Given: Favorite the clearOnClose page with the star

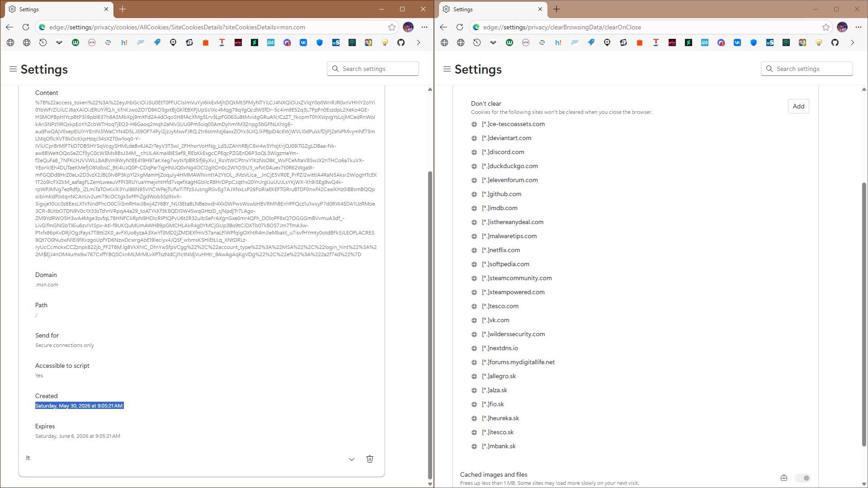Looking at the screenshot, I should [x=826, y=27].
